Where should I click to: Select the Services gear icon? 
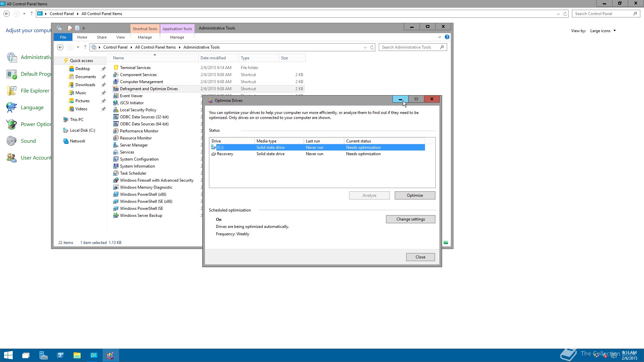(116, 152)
